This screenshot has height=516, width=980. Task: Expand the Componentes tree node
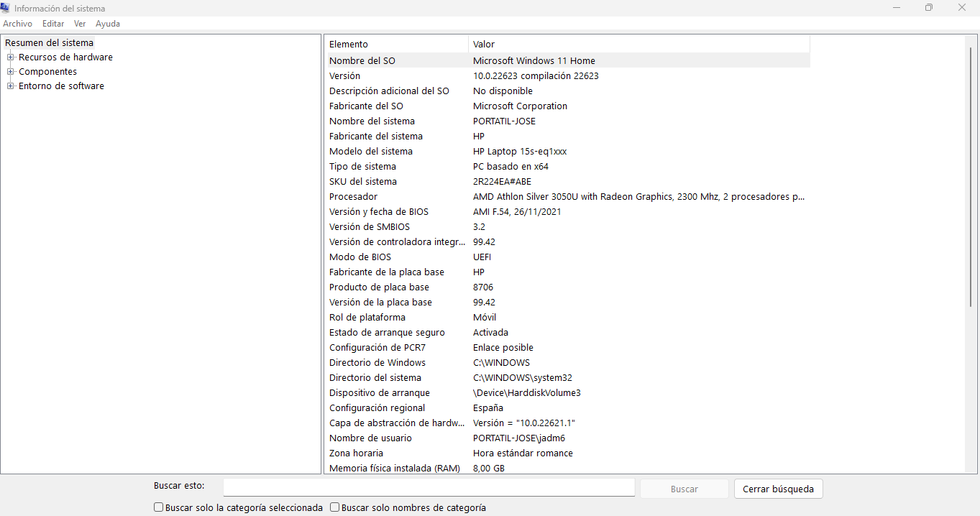click(x=11, y=72)
